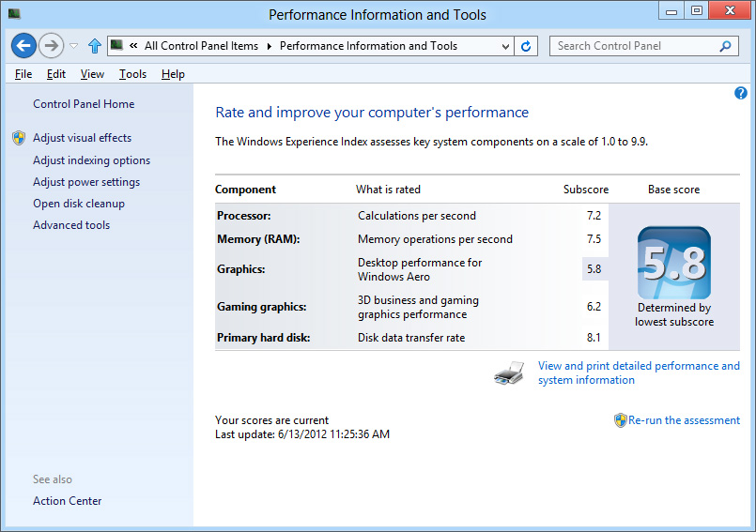Click the window title bar app icon

tap(14, 13)
